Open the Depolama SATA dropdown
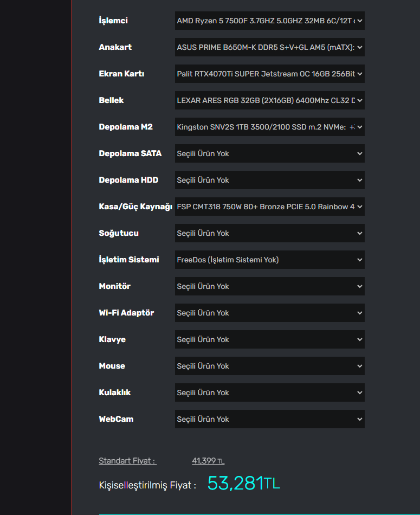 269,153
